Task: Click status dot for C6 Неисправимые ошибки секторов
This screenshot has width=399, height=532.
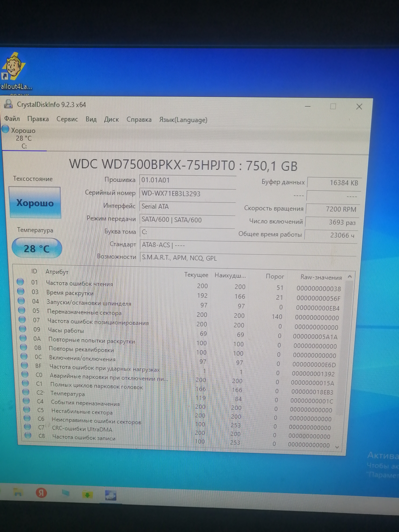Action: (x=27, y=418)
